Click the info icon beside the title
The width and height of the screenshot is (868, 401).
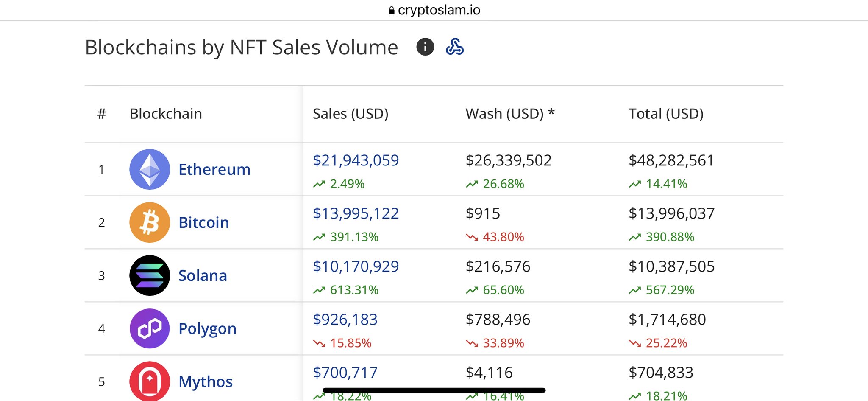pyautogui.click(x=425, y=47)
